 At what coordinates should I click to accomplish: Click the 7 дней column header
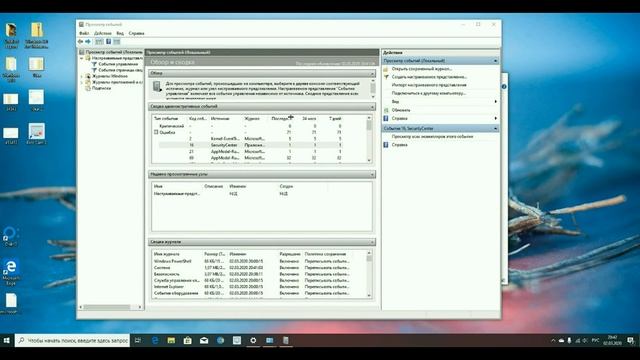pyautogui.click(x=336, y=118)
